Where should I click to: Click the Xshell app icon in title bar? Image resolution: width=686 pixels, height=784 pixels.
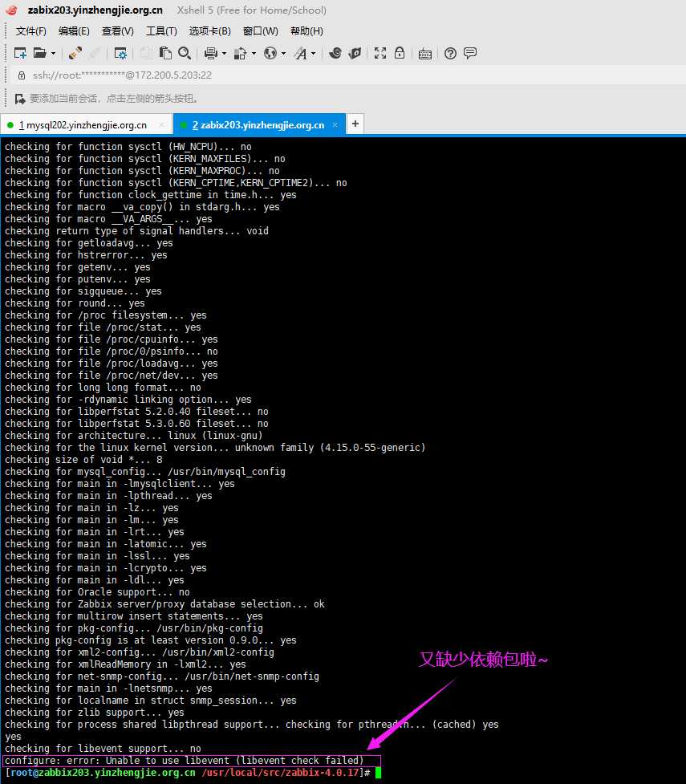[x=11, y=10]
